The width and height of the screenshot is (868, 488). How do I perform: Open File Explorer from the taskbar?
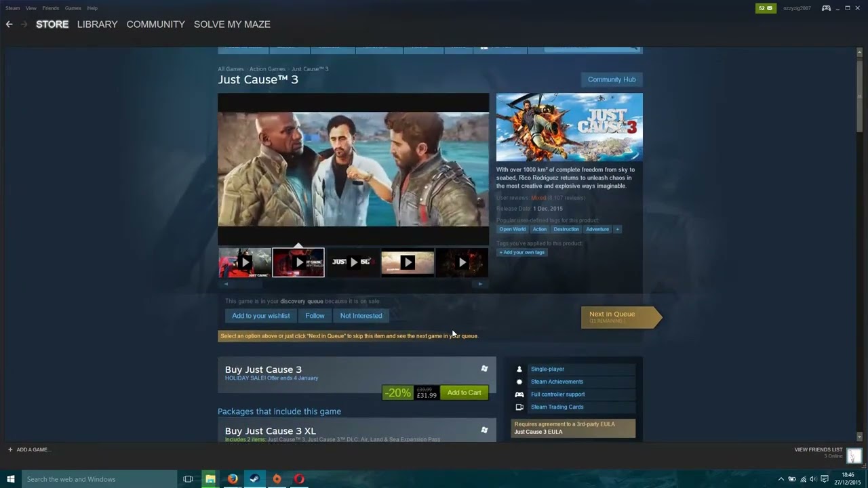[x=210, y=479]
